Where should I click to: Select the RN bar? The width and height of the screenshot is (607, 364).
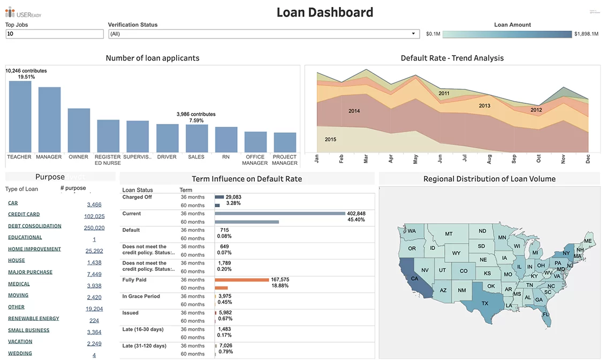[x=226, y=139]
